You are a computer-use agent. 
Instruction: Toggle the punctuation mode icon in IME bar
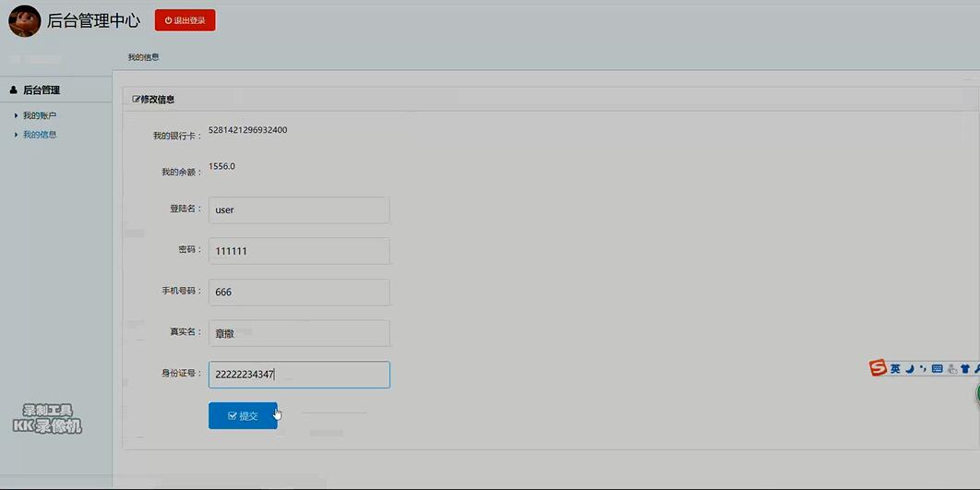tap(923, 369)
